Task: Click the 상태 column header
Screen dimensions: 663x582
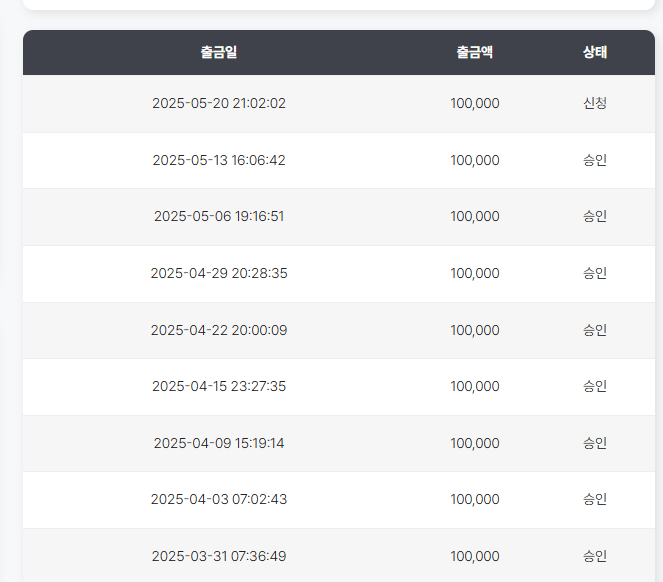Action: pos(595,52)
